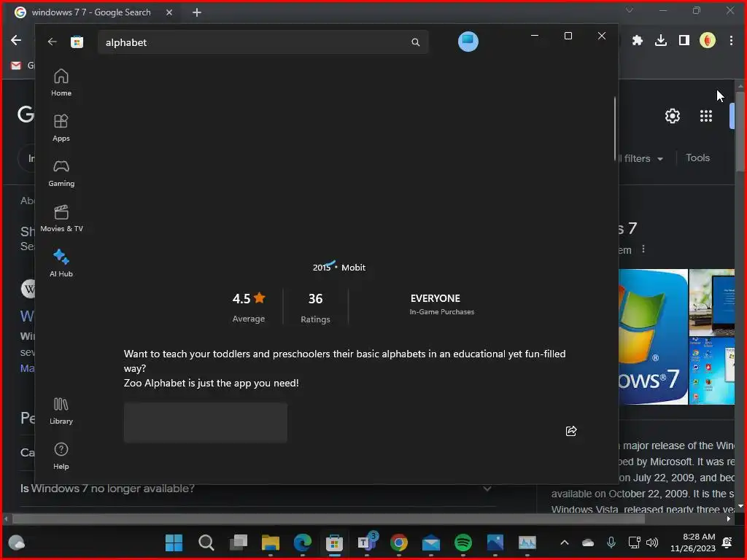Screen dimensions: 747x560
Task: Open File Explorer from taskbar
Action: (x=270, y=542)
